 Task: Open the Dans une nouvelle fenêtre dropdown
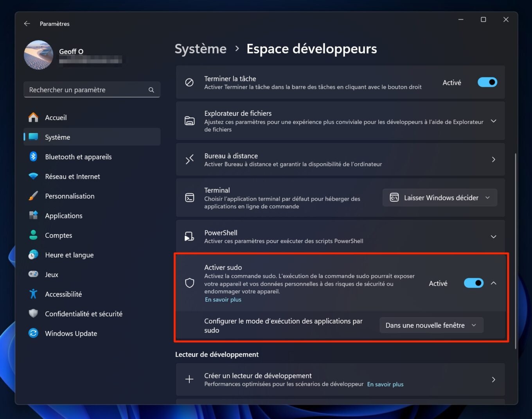[431, 325]
